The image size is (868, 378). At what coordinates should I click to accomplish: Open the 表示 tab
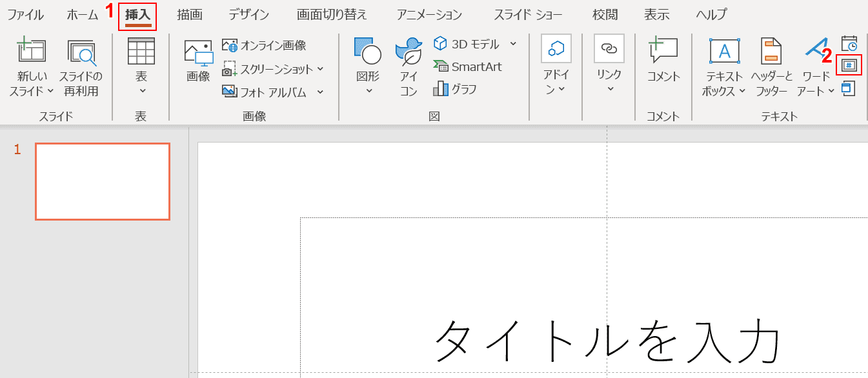657,14
